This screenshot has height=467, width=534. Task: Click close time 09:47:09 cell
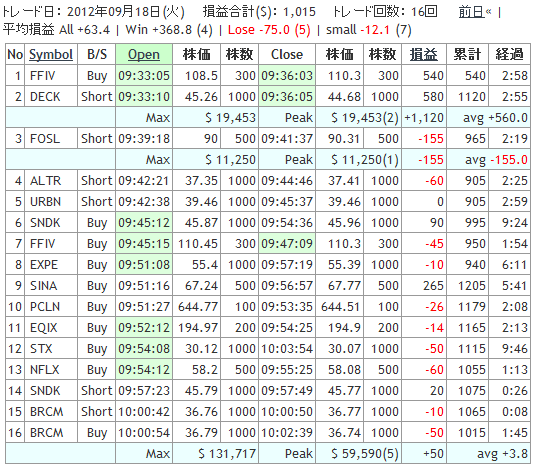[x=287, y=244]
